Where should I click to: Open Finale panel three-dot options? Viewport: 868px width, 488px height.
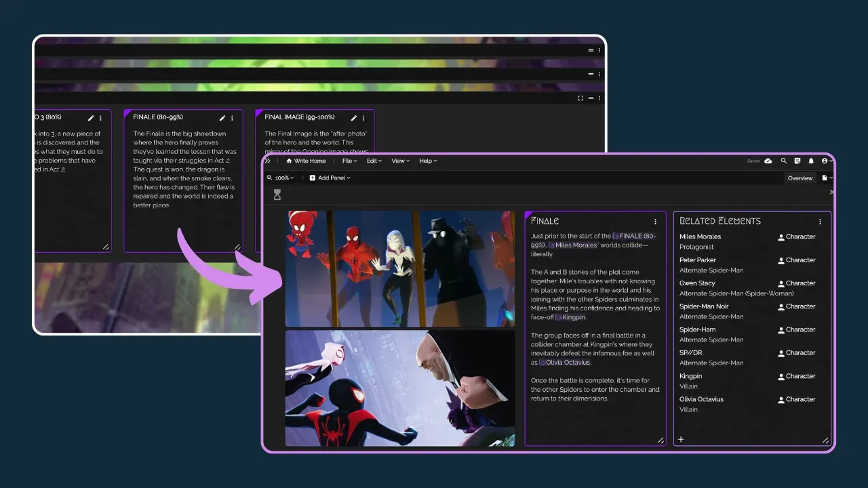pos(655,222)
